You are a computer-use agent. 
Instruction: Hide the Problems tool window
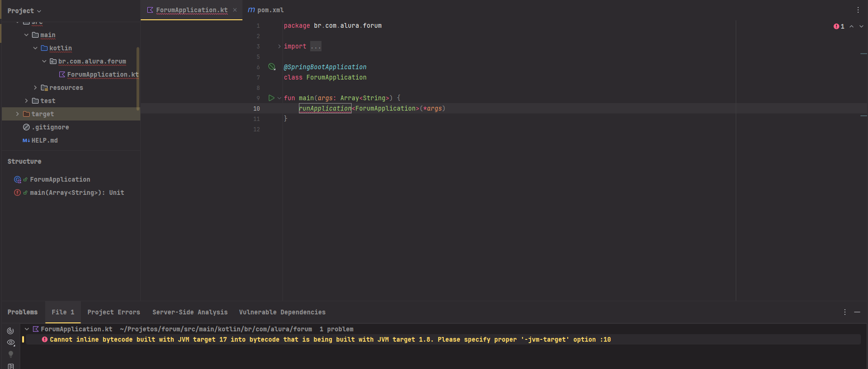pyautogui.click(x=857, y=312)
